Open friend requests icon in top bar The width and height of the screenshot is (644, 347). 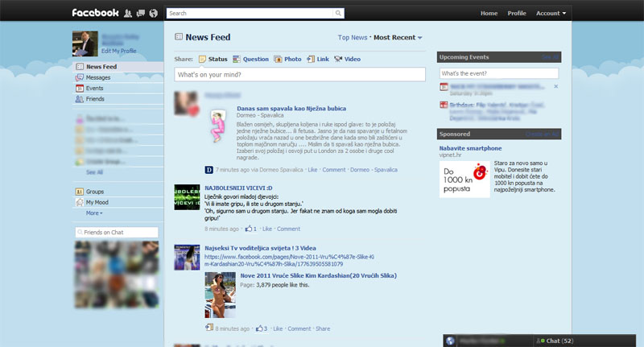pyautogui.click(x=128, y=13)
